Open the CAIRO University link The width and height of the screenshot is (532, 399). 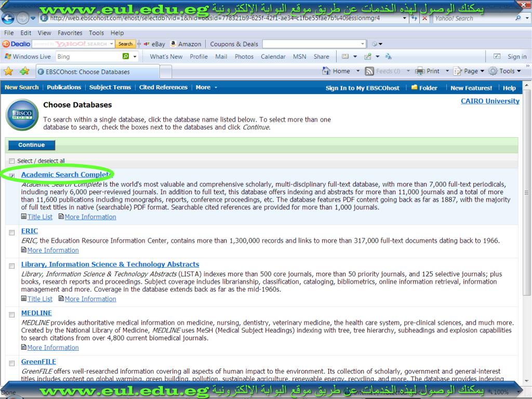tap(490, 101)
